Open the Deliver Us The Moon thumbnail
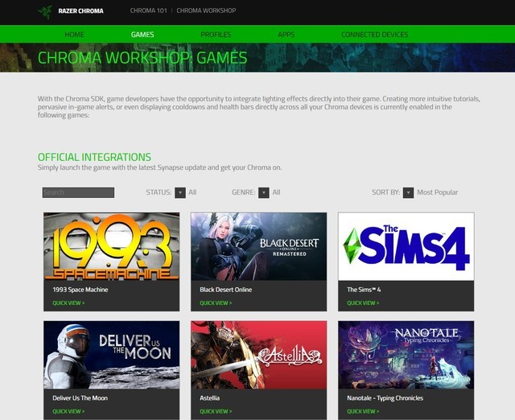This screenshot has height=420, width=515. tap(112, 355)
